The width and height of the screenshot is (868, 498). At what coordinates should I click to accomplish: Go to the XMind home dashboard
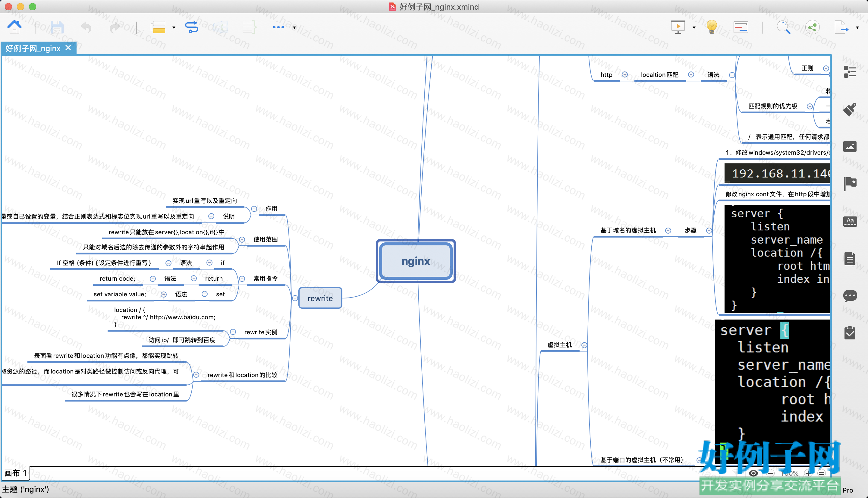pos(14,27)
